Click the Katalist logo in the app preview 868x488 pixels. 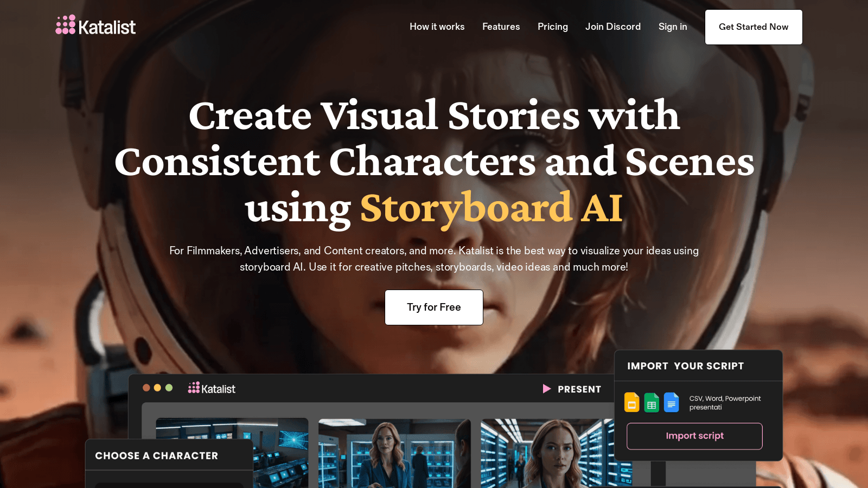[212, 388]
